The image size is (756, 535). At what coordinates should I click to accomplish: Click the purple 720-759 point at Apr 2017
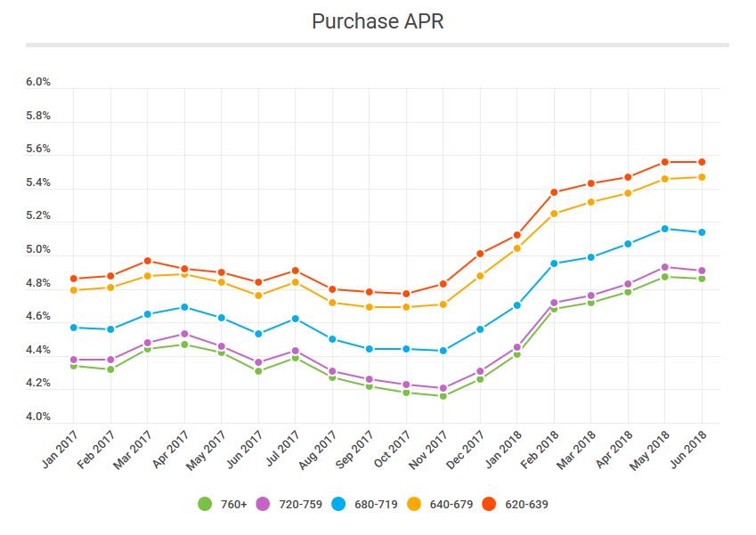(x=184, y=334)
